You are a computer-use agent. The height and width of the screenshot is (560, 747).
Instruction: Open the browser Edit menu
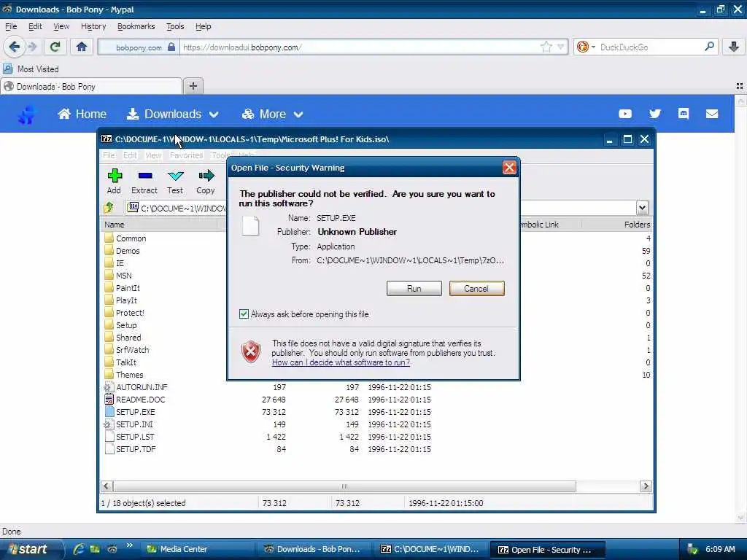click(35, 26)
